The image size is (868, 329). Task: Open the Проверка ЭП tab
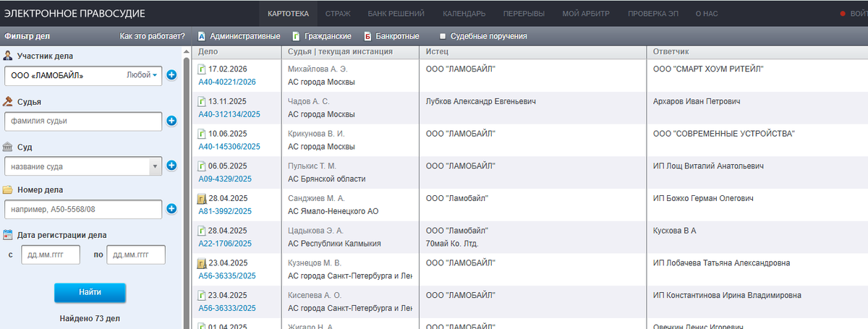[x=654, y=14]
